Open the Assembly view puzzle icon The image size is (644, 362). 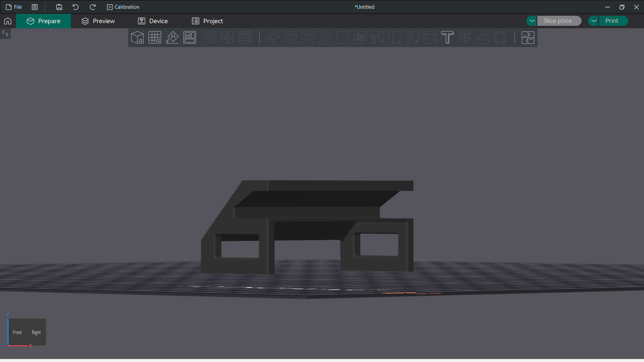tap(528, 38)
